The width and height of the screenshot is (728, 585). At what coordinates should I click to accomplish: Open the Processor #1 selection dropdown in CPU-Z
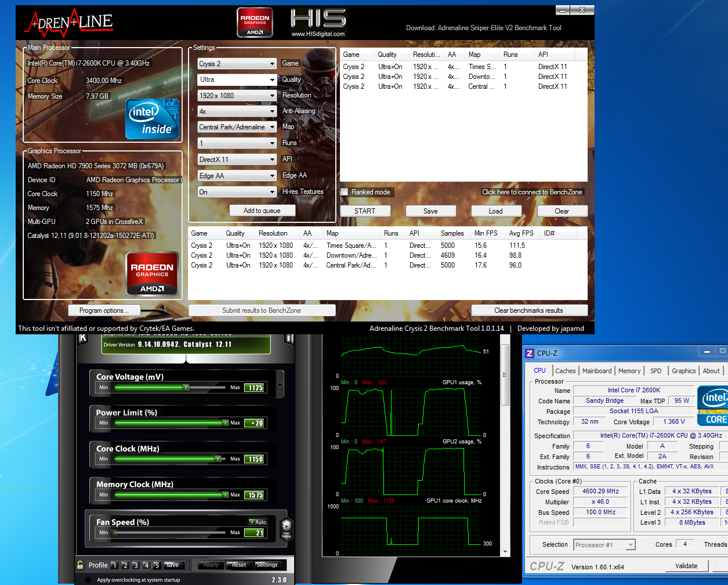pyautogui.click(x=604, y=545)
